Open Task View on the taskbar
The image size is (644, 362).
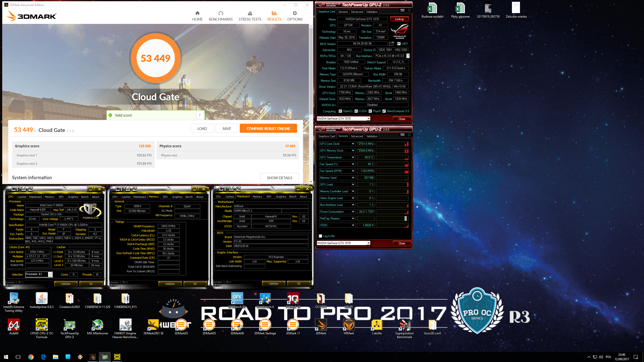tap(18, 357)
